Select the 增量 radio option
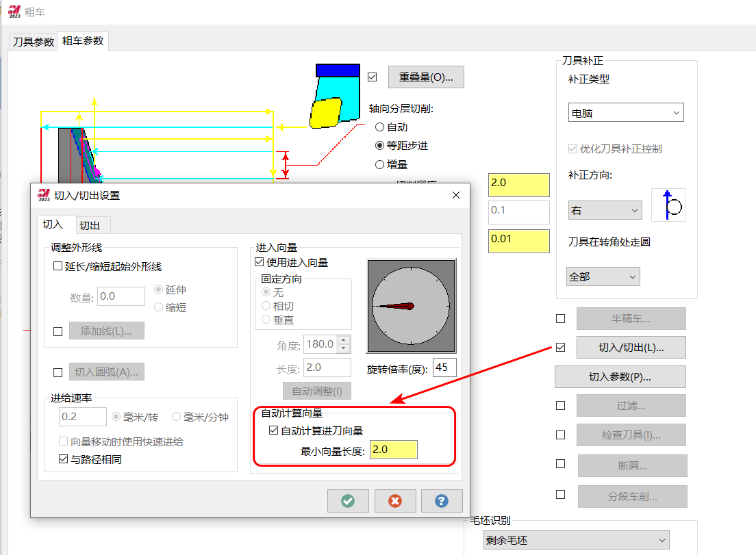 coord(380,165)
